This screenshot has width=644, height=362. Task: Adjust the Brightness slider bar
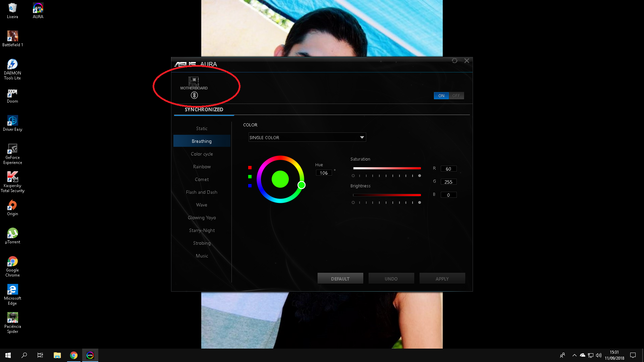click(387, 195)
